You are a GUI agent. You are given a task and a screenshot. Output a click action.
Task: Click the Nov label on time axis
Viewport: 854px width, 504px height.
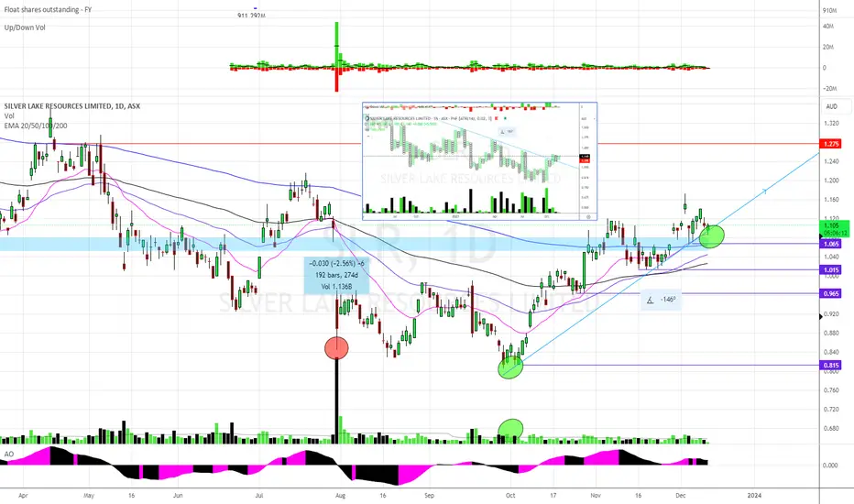pos(596,496)
